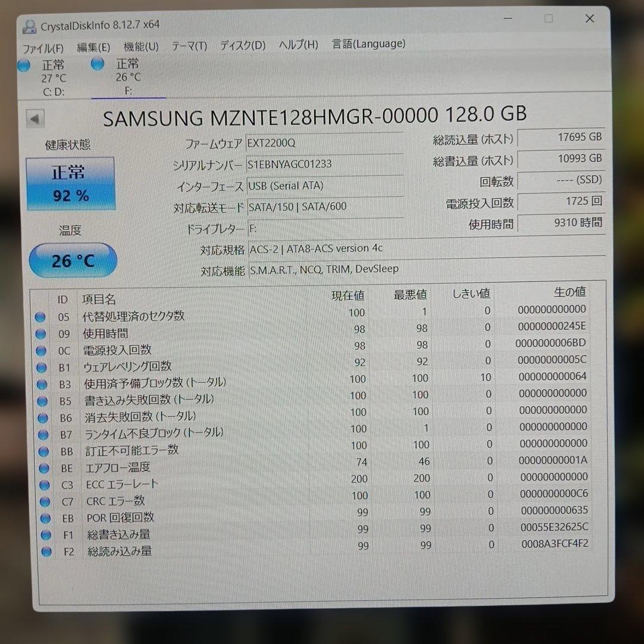The height and width of the screenshot is (644, 644).
Task: Click the F: drive temperature indicator icon
Action: click(x=97, y=64)
